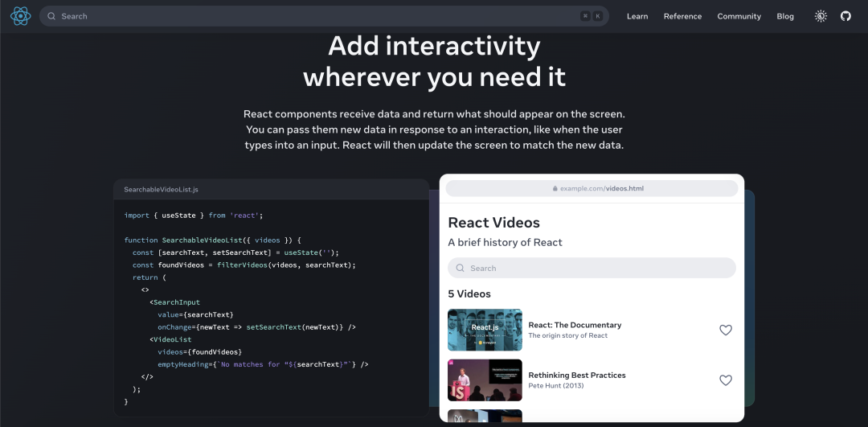Screen dimensions: 868x427
Task: Click the import useState code line
Action: coord(194,215)
